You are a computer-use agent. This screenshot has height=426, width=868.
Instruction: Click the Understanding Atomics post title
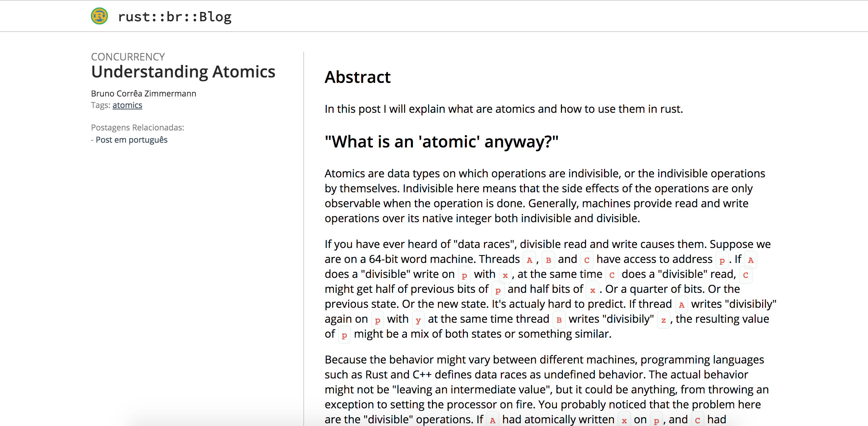pos(183,72)
